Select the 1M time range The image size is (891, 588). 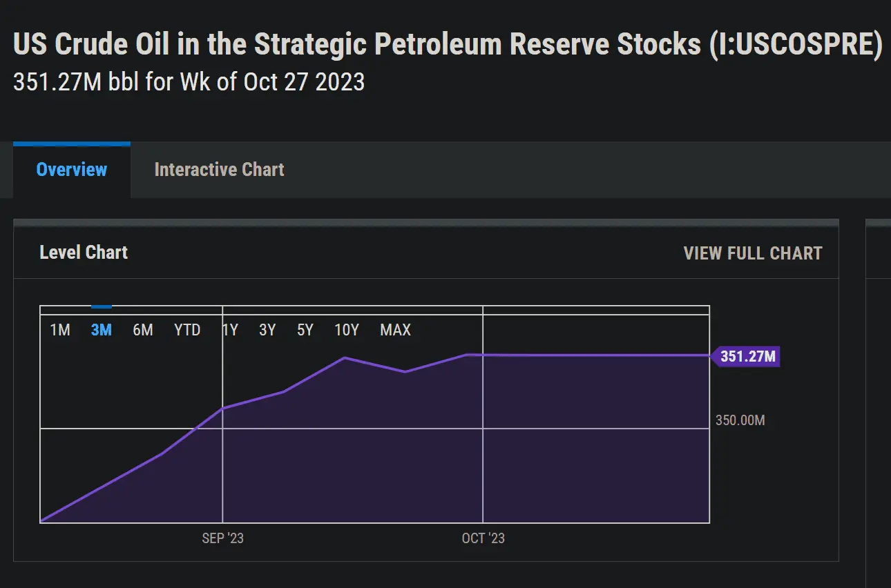point(60,330)
